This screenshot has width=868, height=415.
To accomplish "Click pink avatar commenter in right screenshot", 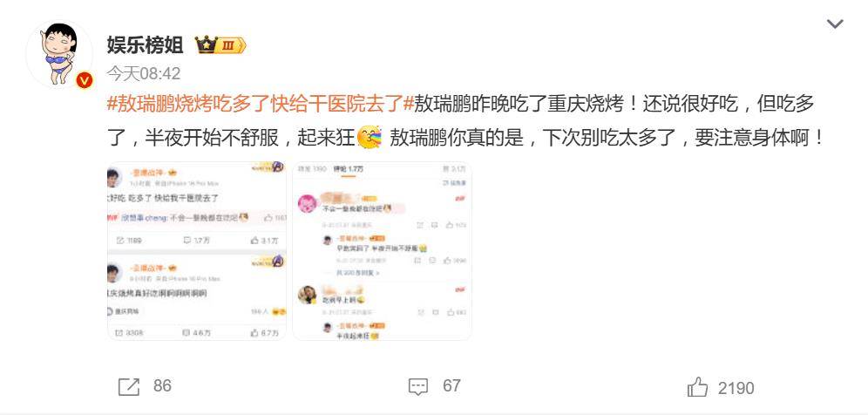I will (x=308, y=204).
